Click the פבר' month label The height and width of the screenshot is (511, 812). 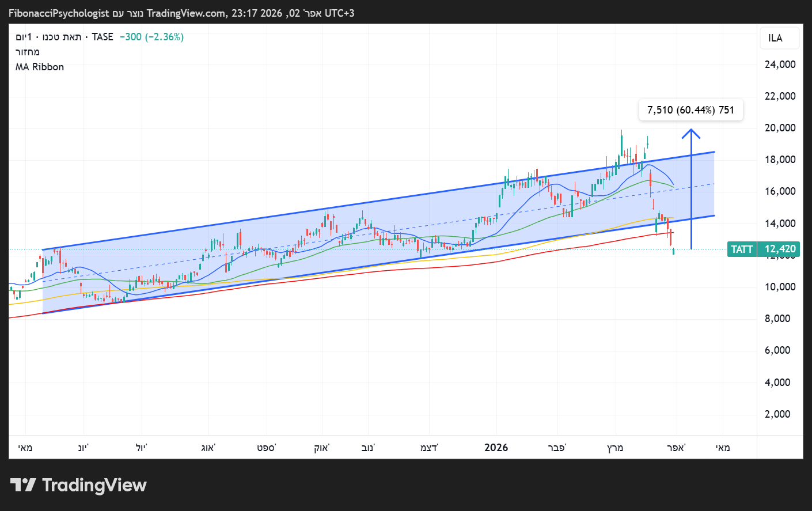tap(557, 448)
